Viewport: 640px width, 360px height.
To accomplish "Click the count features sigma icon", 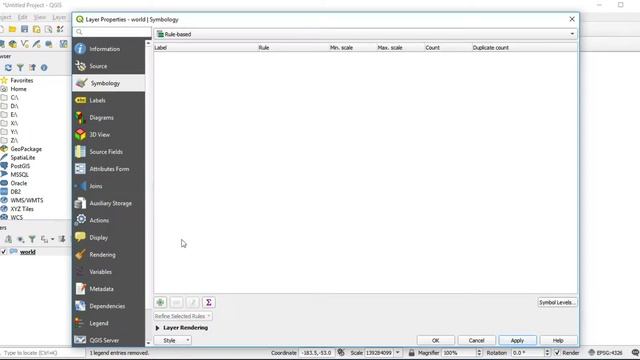I will (x=209, y=302).
